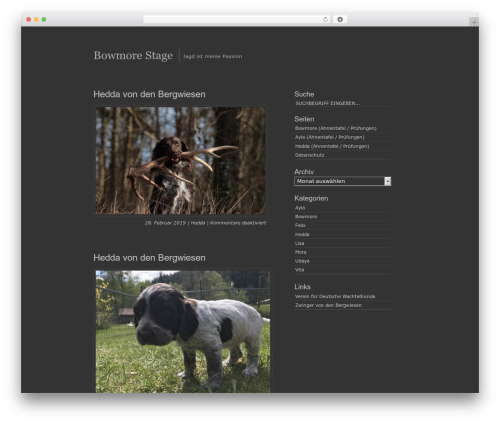The height and width of the screenshot is (423, 500).
Task: Visit Verein für Deutsche Wachtelhunde link
Action: 335,296
